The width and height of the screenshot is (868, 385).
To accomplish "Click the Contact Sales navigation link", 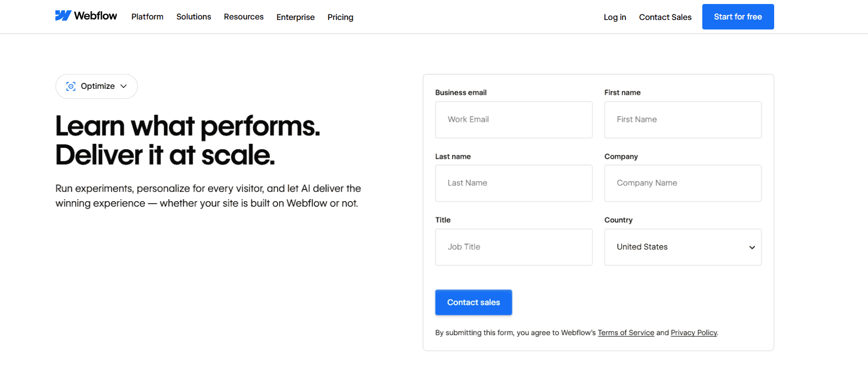I will 665,17.
